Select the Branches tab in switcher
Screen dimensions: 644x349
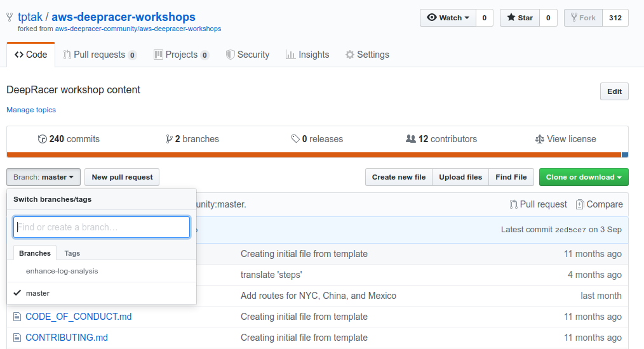click(35, 253)
